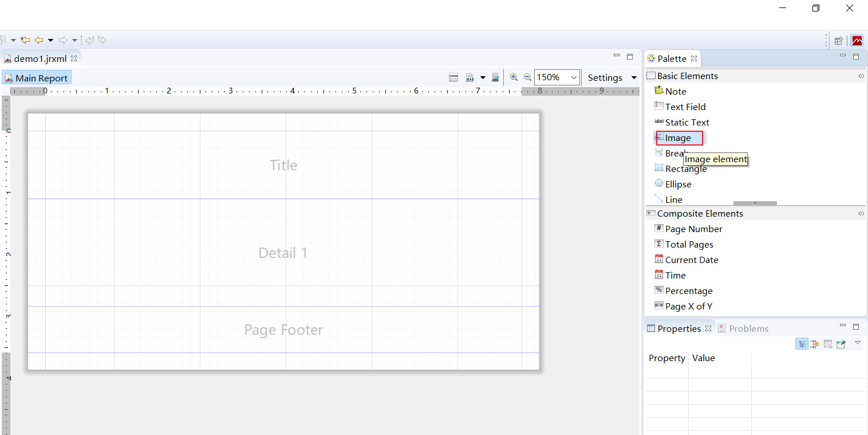Select the Static Text palette element
Image resolution: width=868 pixels, height=435 pixels.
(682, 122)
